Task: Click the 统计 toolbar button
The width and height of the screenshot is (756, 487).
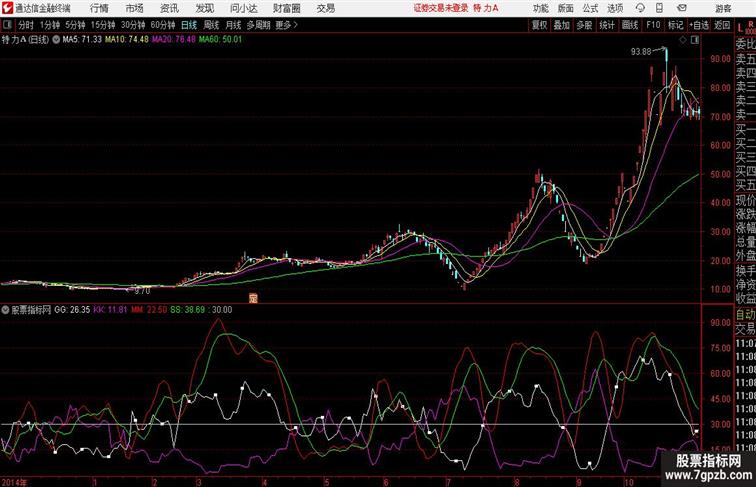Action: tap(607, 25)
